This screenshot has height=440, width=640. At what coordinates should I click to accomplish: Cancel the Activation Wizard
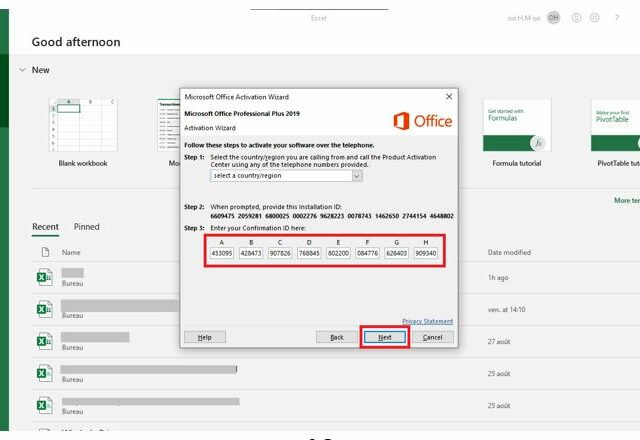[432, 337]
